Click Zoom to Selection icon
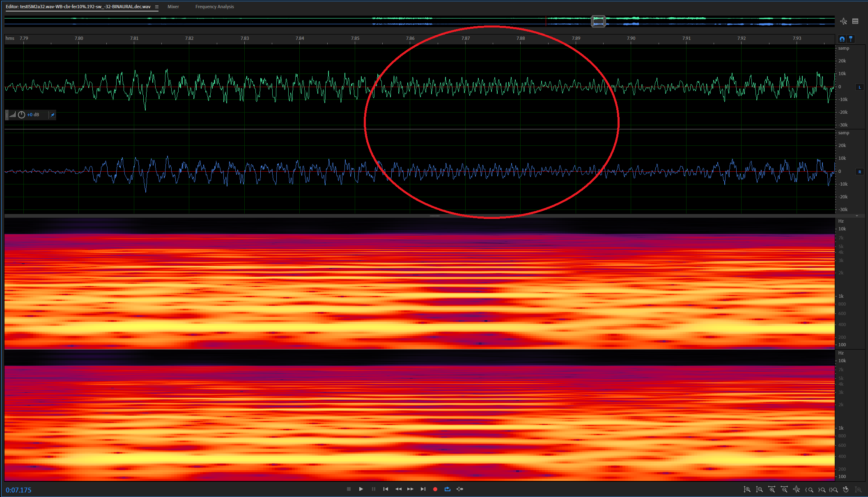868x497 pixels. 834,490
